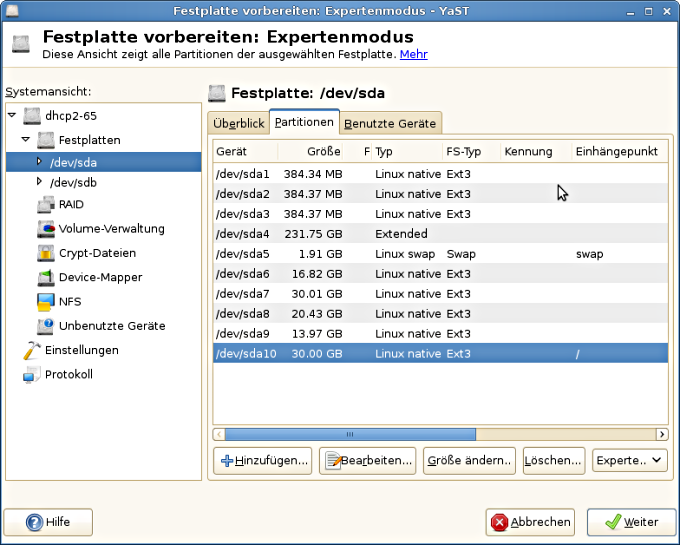The width and height of the screenshot is (680, 545).
Task: Click the header hard disk icon at top left
Action: click(x=21, y=44)
